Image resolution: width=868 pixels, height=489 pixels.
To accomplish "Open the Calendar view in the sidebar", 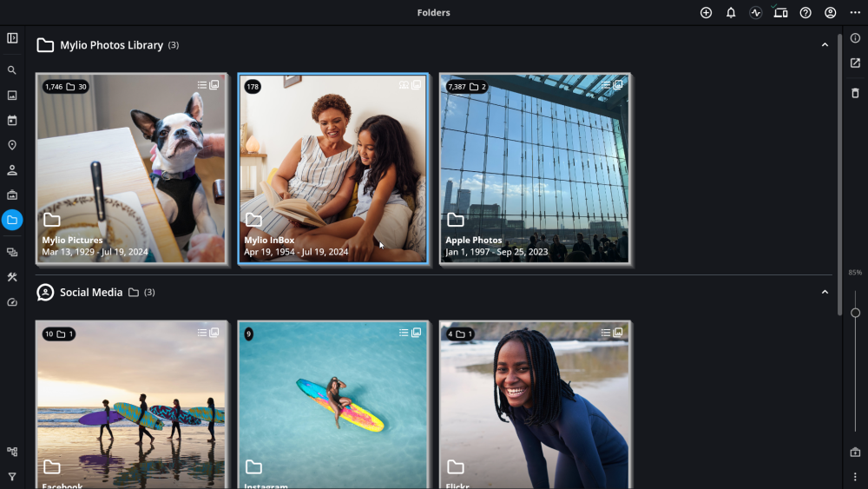I will pyautogui.click(x=12, y=120).
